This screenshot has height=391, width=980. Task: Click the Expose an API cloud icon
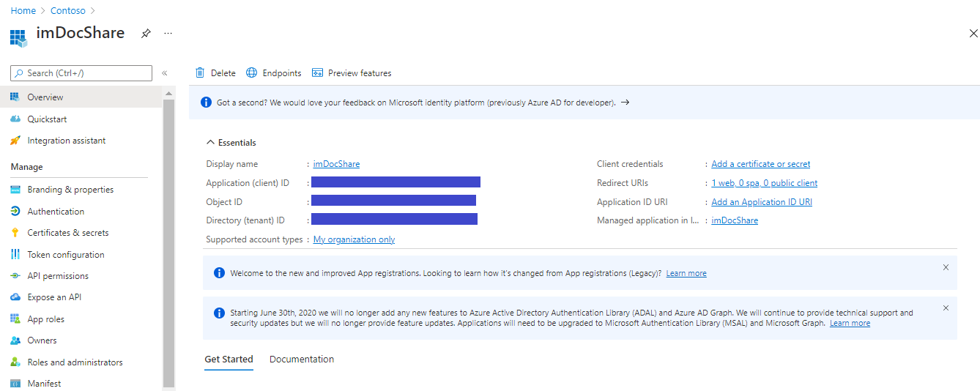coord(15,297)
